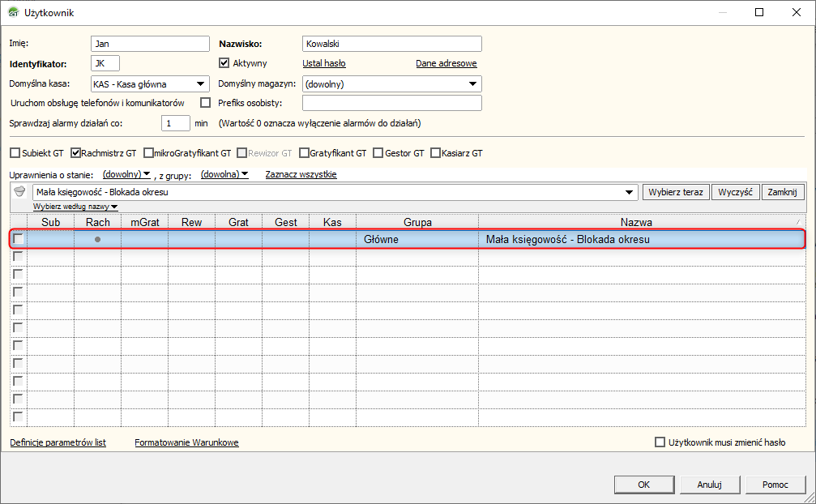Click the Anuluj button
816x504 pixels.
coord(709,485)
